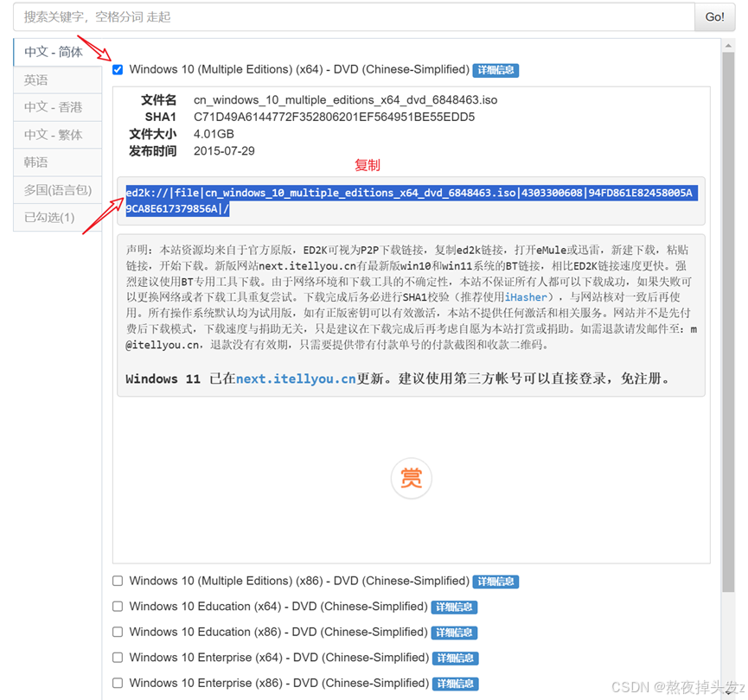The height and width of the screenshot is (700, 748).
Task: Switch to the 韩语 tab
Action: pyautogui.click(x=57, y=162)
